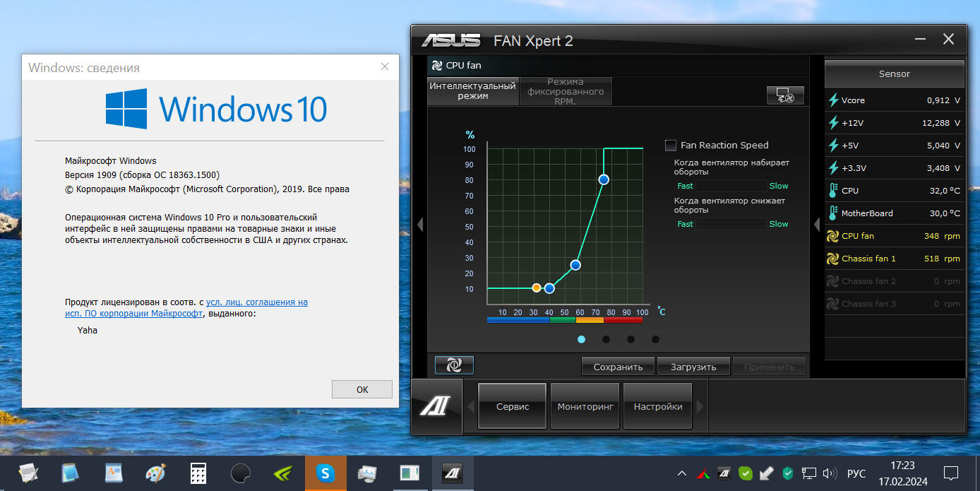The height and width of the screenshot is (491, 980).
Task: Switch to Интеллектуальный режим tab
Action: pyautogui.click(x=473, y=91)
